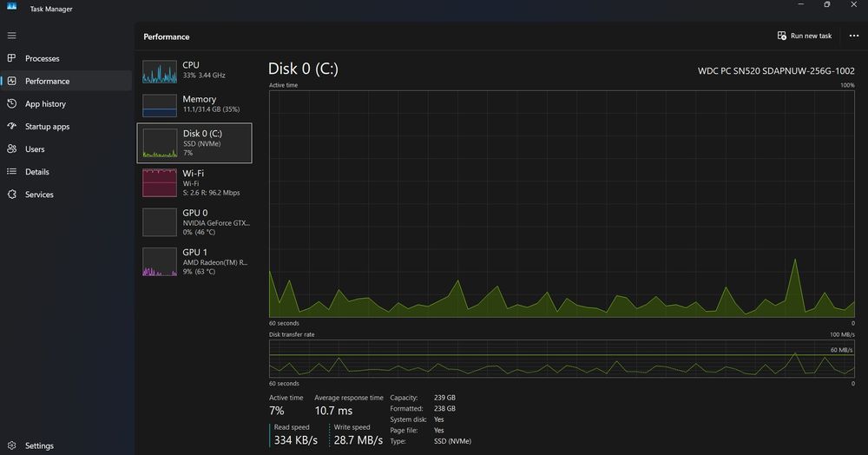This screenshot has height=455, width=868.
Task: Click the Processes sidebar icon
Action: pos(11,58)
